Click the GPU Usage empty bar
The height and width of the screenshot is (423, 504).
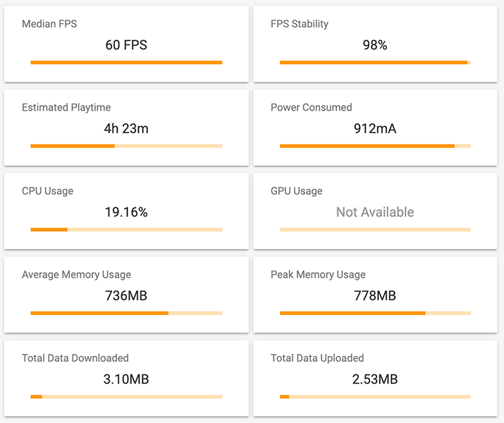(375, 230)
